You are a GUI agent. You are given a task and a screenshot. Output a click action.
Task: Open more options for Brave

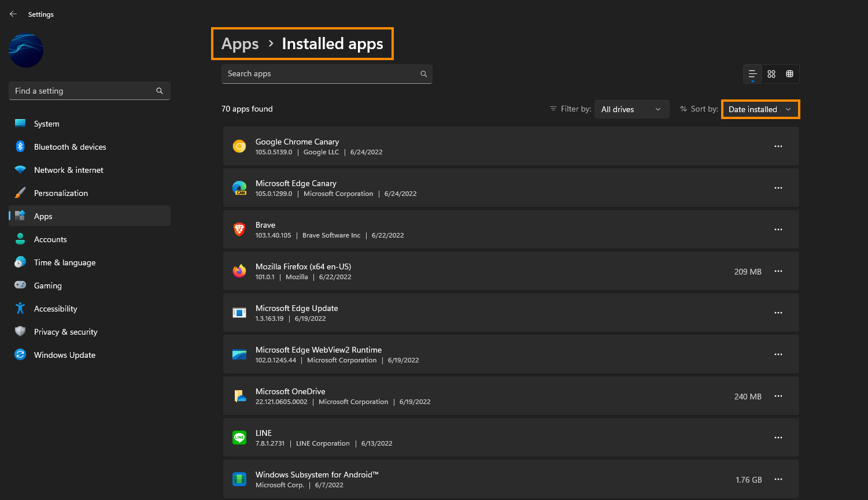(x=778, y=229)
